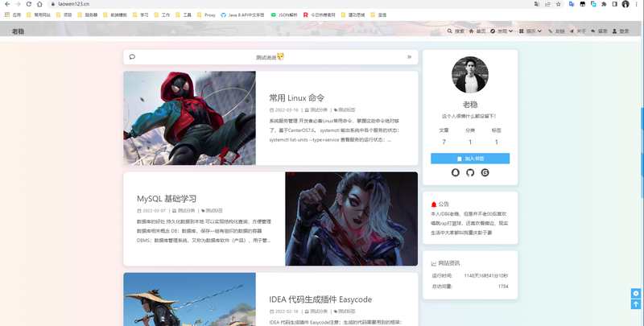Expand the 娱乐 navigation dropdown

pyautogui.click(x=530, y=31)
